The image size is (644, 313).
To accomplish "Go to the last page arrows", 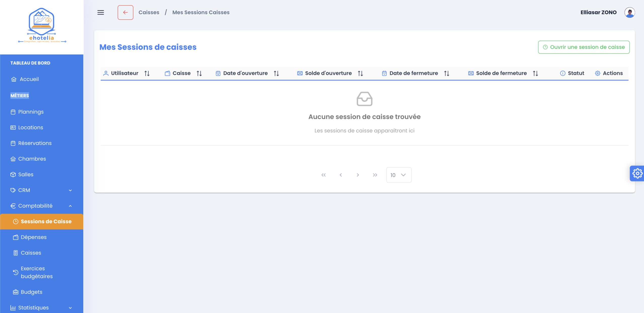I will [x=375, y=175].
